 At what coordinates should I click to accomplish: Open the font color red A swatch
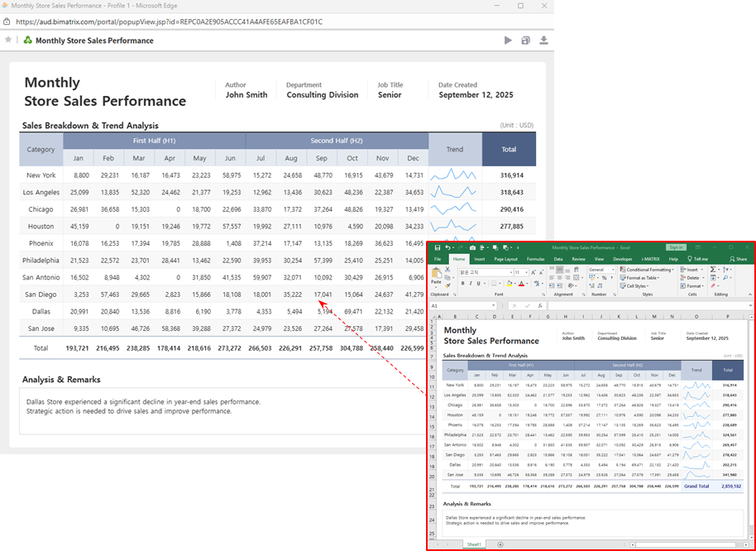tap(521, 283)
